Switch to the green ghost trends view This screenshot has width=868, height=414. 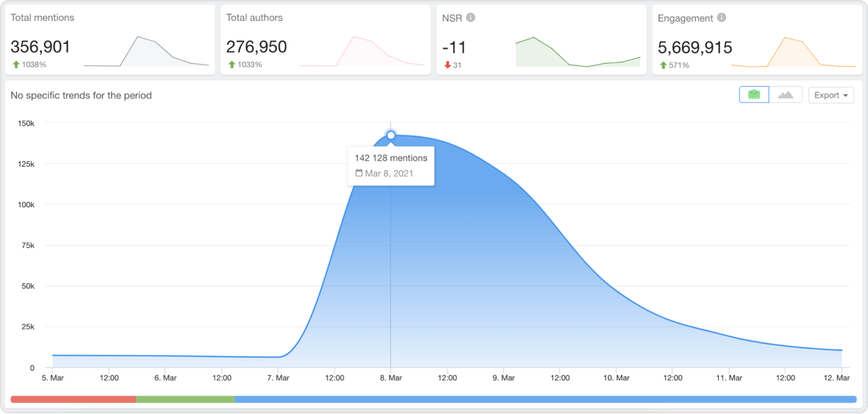click(x=754, y=95)
